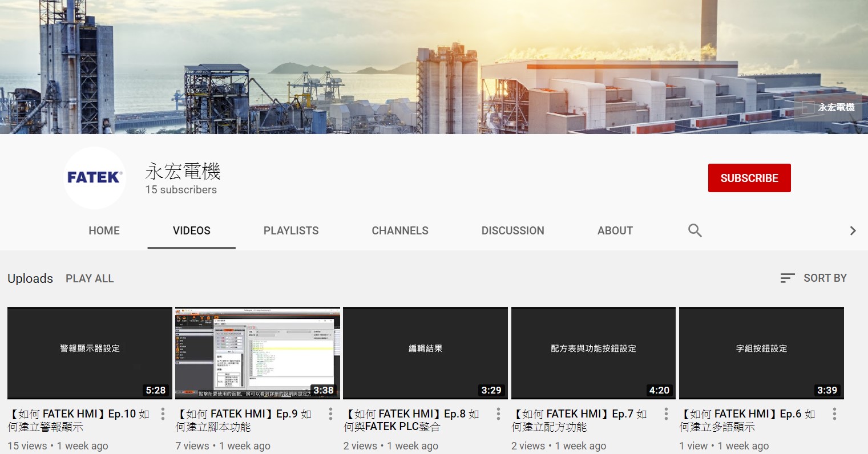Screen dimensions: 868x454
Task: Open the DISCUSSION tab
Action: 513,230
